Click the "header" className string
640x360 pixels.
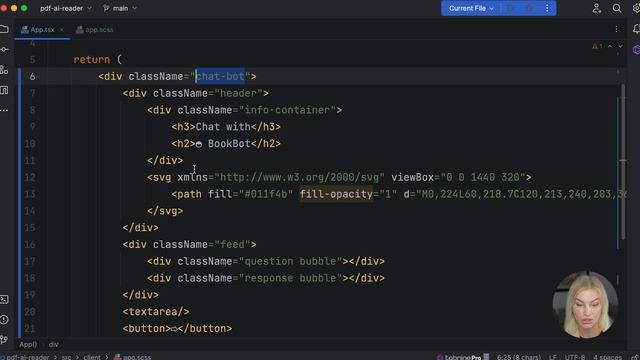coord(238,93)
